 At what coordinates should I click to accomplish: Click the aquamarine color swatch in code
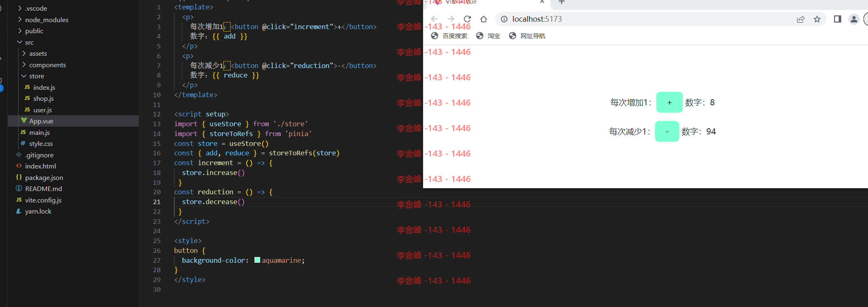pyautogui.click(x=257, y=260)
